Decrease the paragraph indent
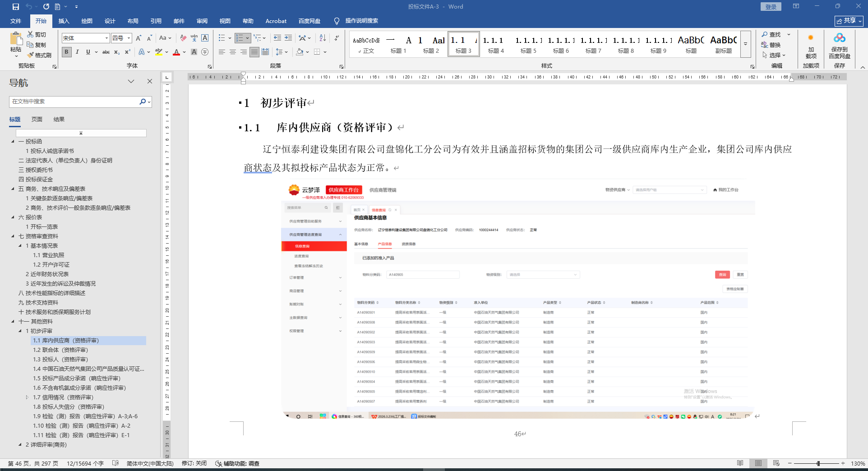 click(277, 38)
